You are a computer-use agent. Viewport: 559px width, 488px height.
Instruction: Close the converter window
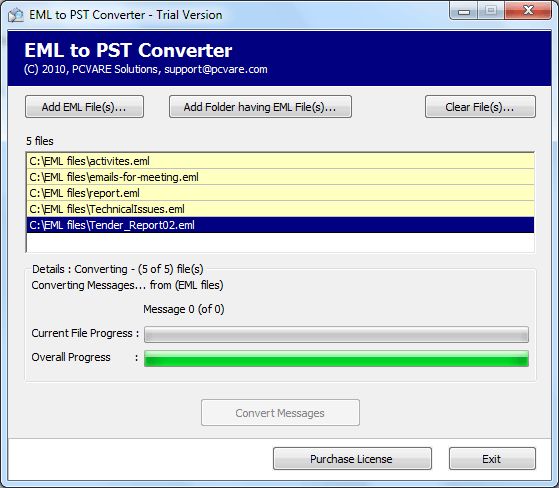tap(528, 11)
